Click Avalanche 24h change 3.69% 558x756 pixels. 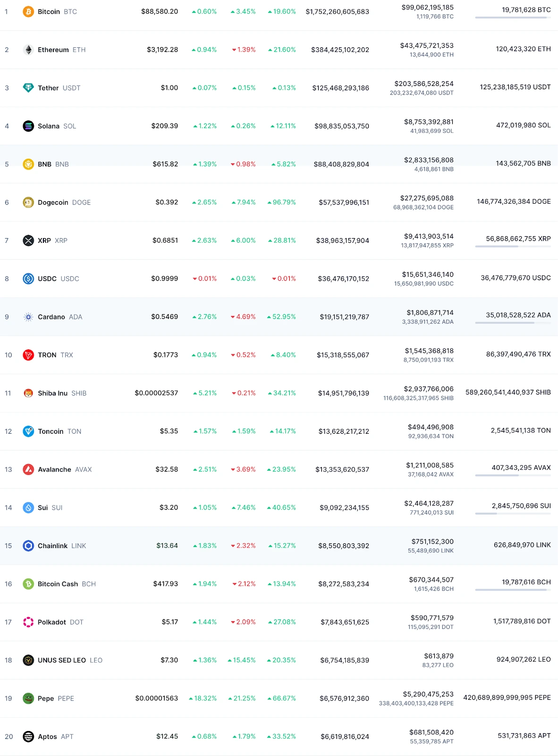pyautogui.click(x=243, y=470)
